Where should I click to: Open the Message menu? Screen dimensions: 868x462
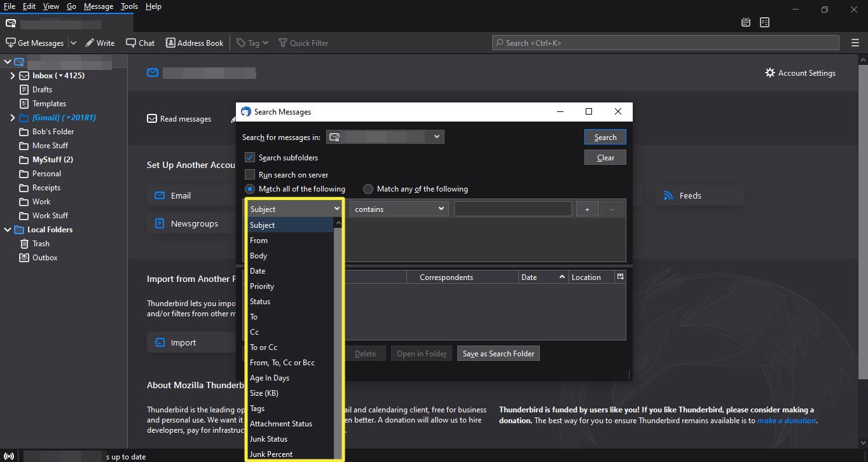coord(99,6)
